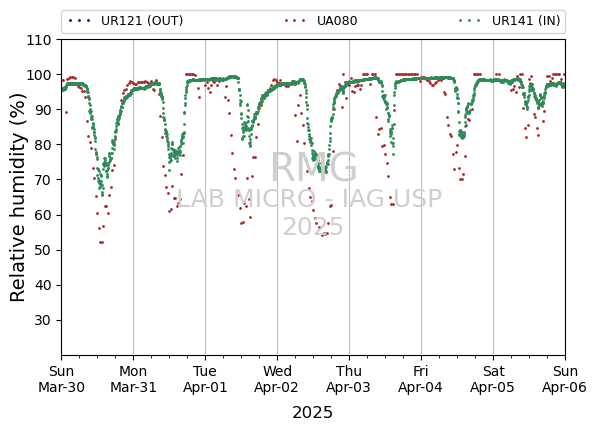
Task: Click the Sun Mar-30 axis label
Action: [x=61, y=379]
